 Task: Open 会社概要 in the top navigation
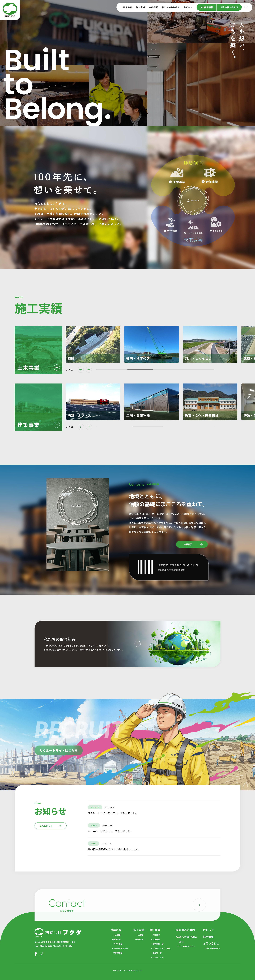pyautogui.click(x=153, y=7)
